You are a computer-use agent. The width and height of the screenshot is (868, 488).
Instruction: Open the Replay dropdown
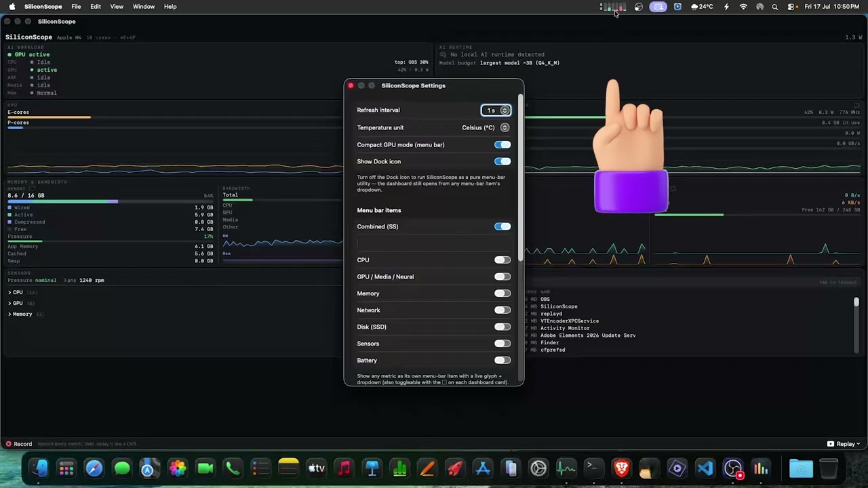point(844,444)
